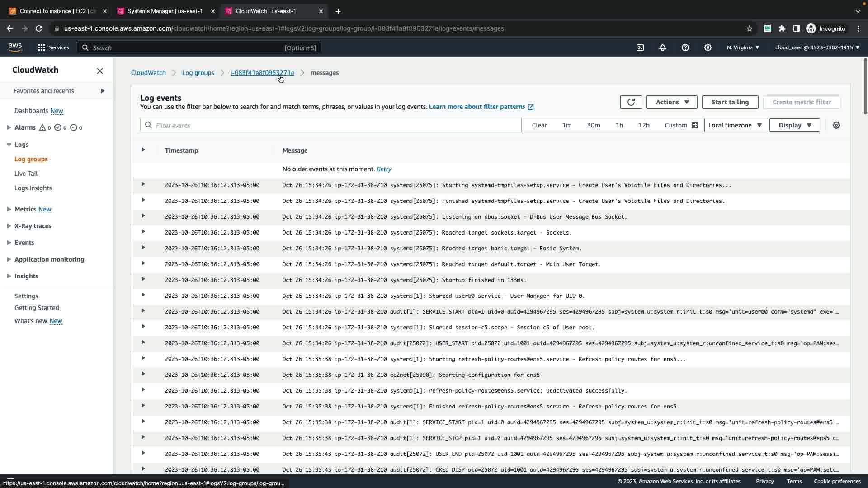Open the notifications bell icon

[x=663, y=47]
